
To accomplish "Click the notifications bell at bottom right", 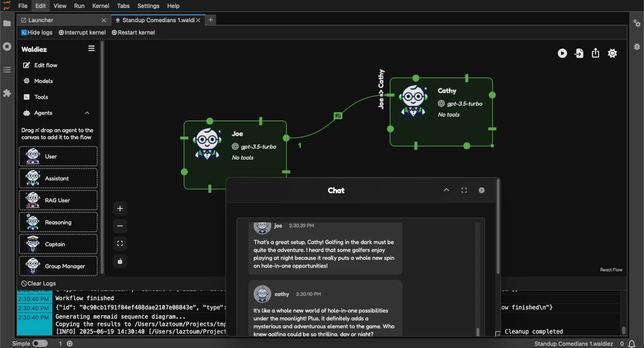I will [x=632, y=343].
